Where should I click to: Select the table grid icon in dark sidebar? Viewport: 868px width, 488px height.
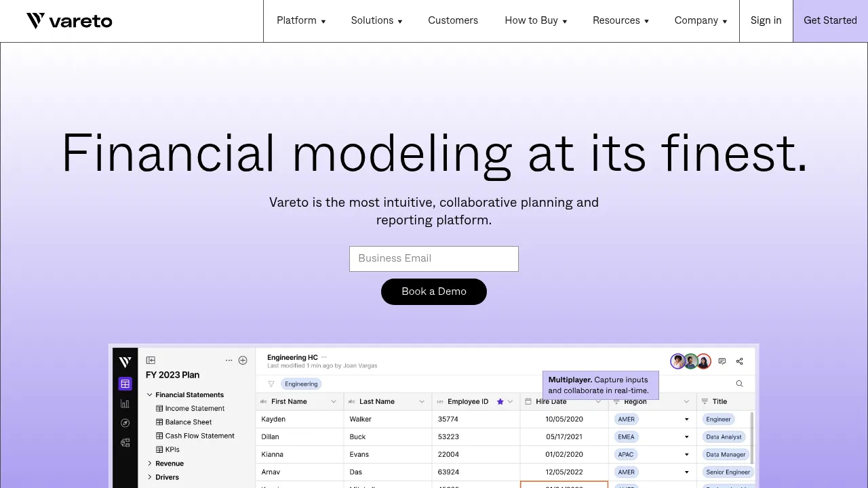click(125, 384)
